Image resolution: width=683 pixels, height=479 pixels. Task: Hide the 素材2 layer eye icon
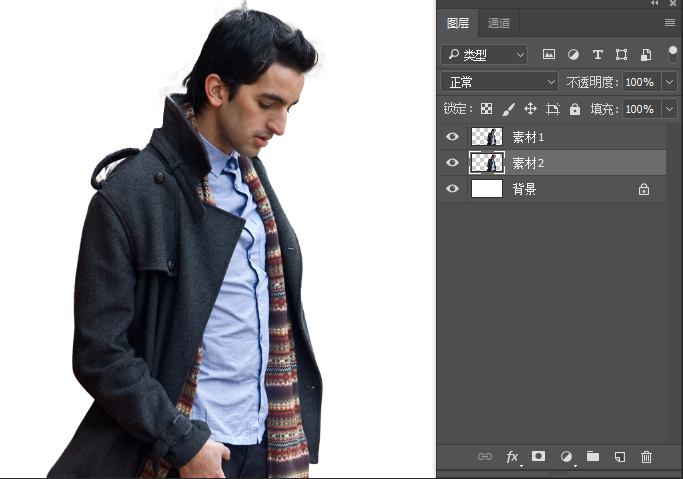click(x=453, y=163)
